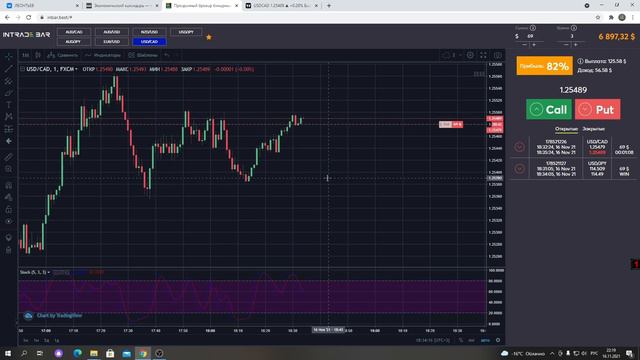
Task: Change the candlestick chart style icon
Action: point(38,55)
